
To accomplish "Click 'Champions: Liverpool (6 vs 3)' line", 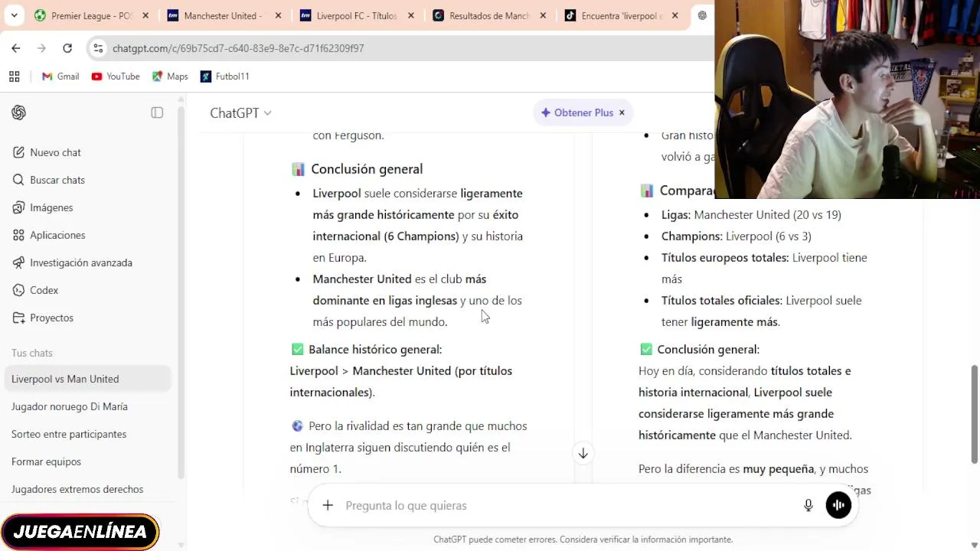I will [x=737, y=236].
